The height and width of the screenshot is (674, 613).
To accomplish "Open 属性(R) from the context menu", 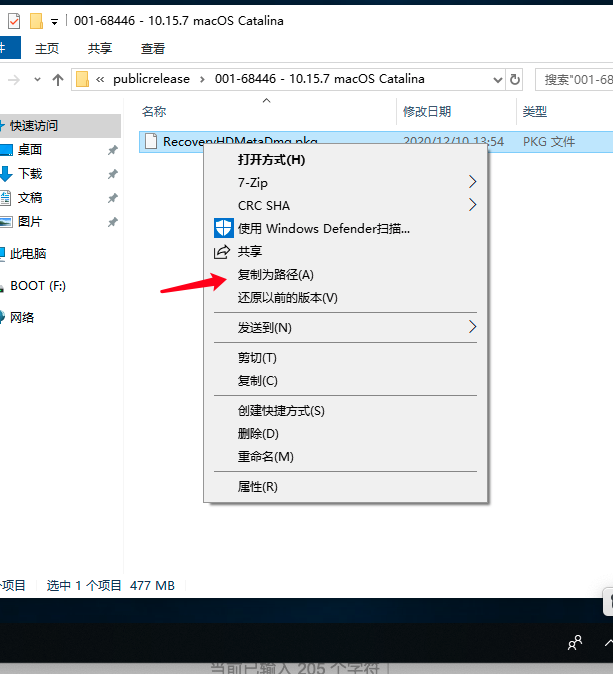I will (x=345, y=487).
